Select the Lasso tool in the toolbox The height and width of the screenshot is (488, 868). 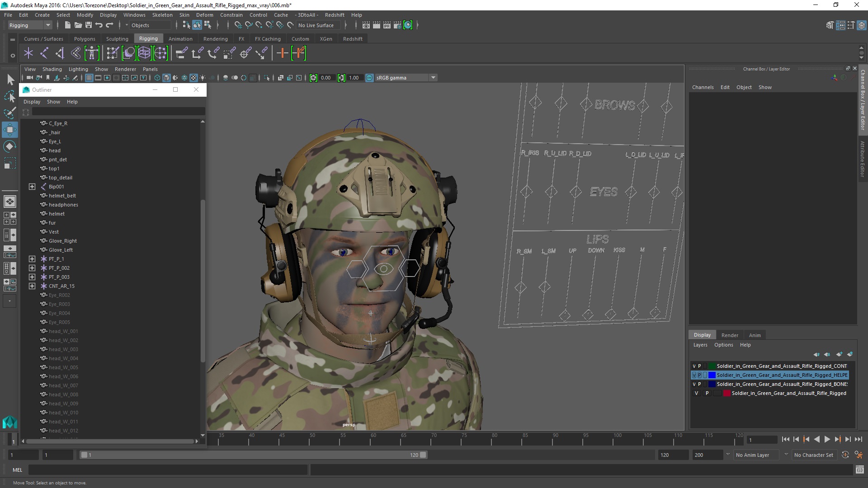pyautogui.click(x=10, y=96)
